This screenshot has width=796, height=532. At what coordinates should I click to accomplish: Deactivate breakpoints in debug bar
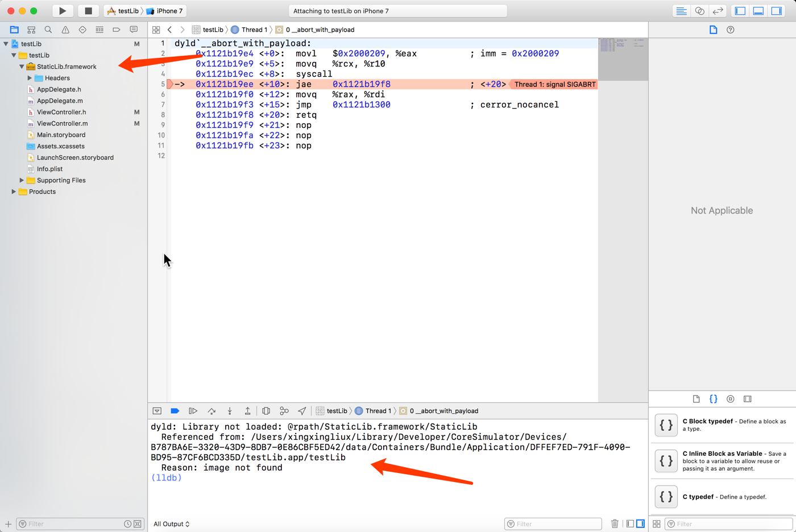(175, 411)
